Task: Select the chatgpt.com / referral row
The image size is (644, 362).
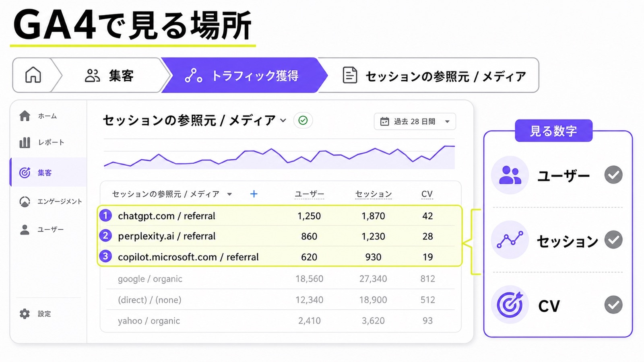Action: pyautogui.click(x=279, y=216)
